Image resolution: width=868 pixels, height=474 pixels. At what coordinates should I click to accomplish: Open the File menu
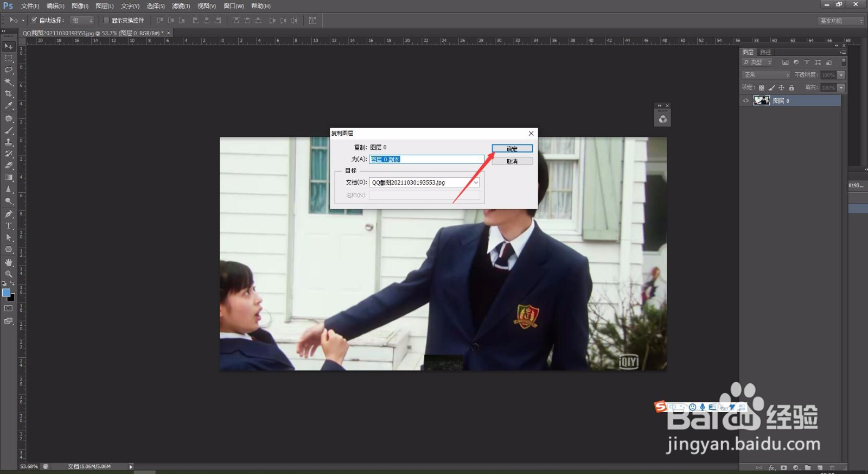[x=30, y=6]
